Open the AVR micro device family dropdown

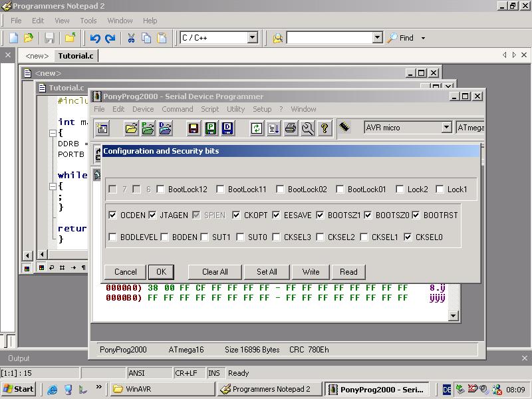(447, 128)
